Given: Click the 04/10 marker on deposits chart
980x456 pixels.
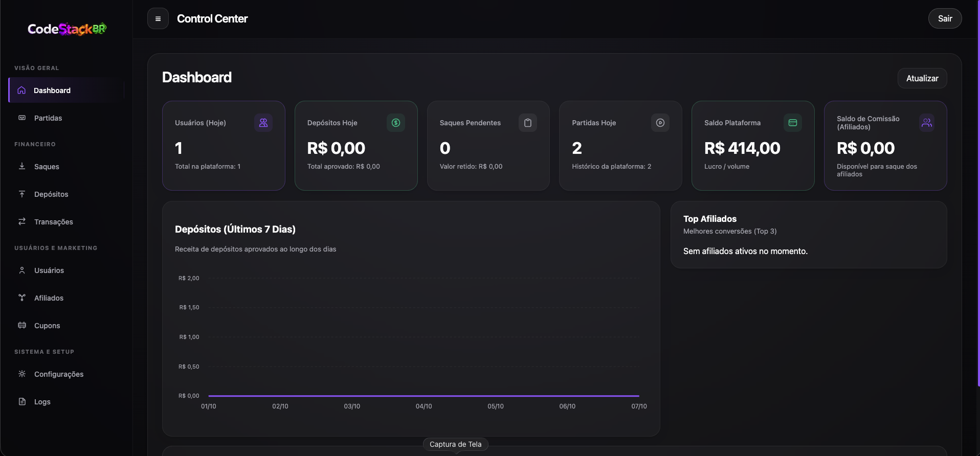Looking at the screenshot, I should point(424,406).
